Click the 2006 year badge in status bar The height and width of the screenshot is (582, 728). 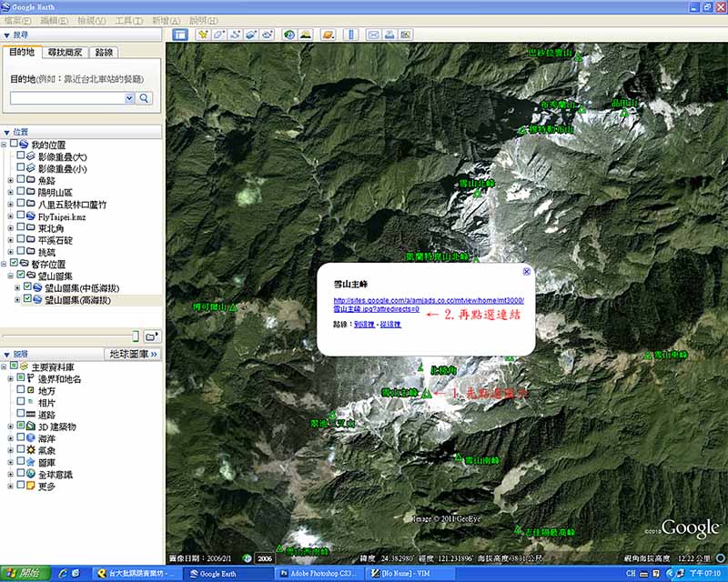click(x=265, y=558)
